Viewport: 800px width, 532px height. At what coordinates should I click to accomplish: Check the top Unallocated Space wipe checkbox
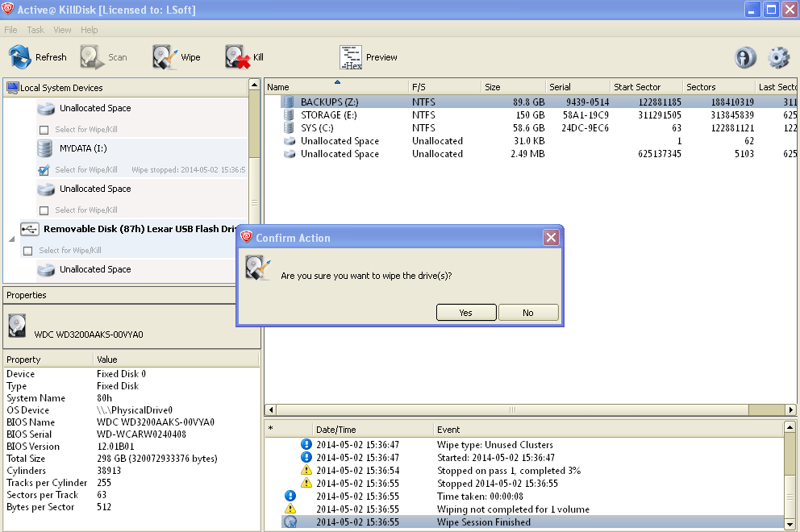click(44, 130)
